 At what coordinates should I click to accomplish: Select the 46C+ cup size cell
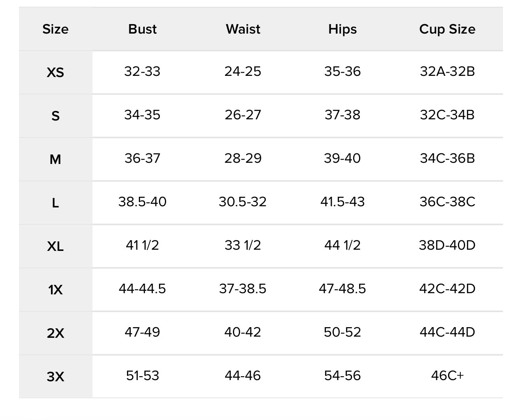(x=447, y=375)
